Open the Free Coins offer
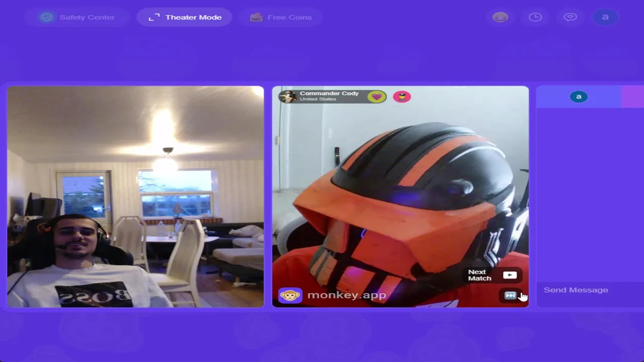Screen dimensions: 644x362 (x=281, y=17)
